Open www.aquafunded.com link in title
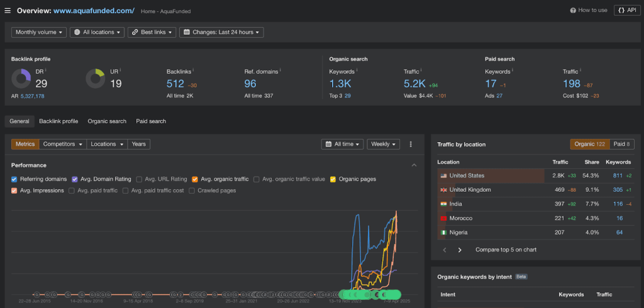This screenshot has width=644, height=308. (x=94, y=11)
